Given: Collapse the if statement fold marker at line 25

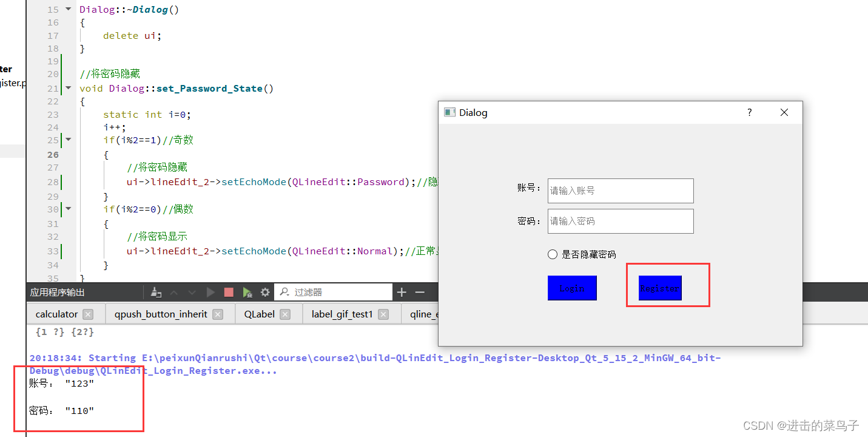Looking at the screenshot, I should point(67,140).
